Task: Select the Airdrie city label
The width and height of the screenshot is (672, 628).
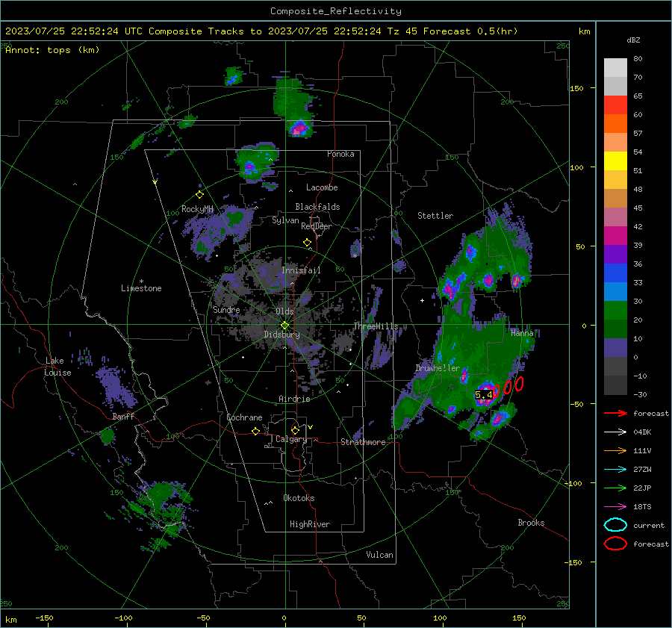Action: (294, 399)
